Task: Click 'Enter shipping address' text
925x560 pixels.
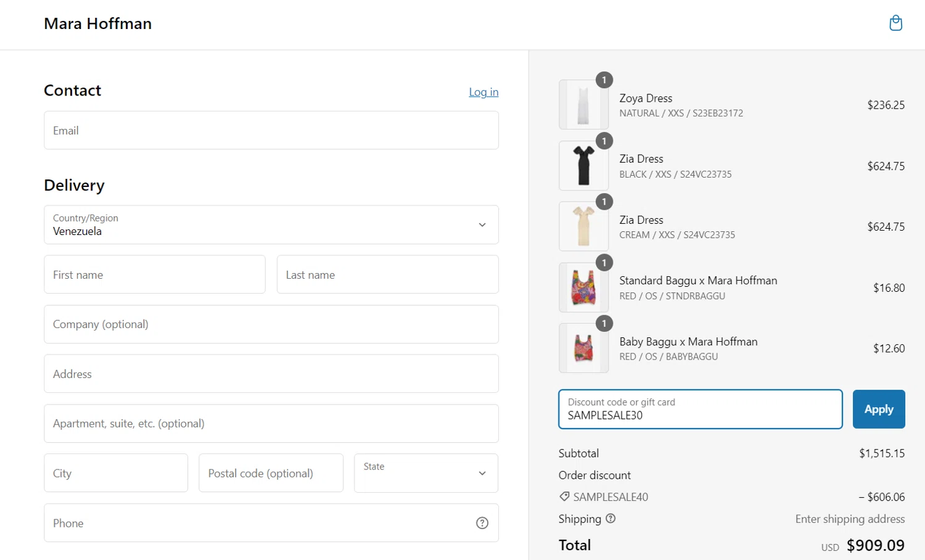Action: (x=850, y=519)
